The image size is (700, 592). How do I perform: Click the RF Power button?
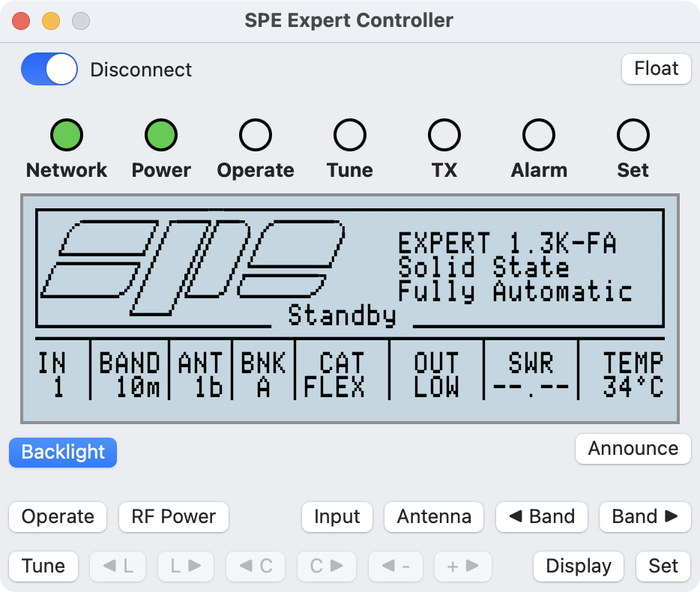click(174, 517)
